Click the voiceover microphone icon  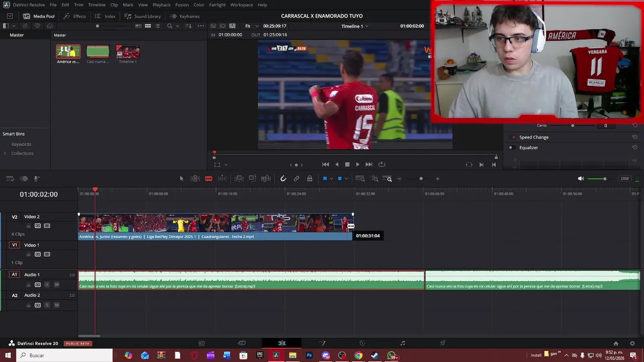[36, 178]
